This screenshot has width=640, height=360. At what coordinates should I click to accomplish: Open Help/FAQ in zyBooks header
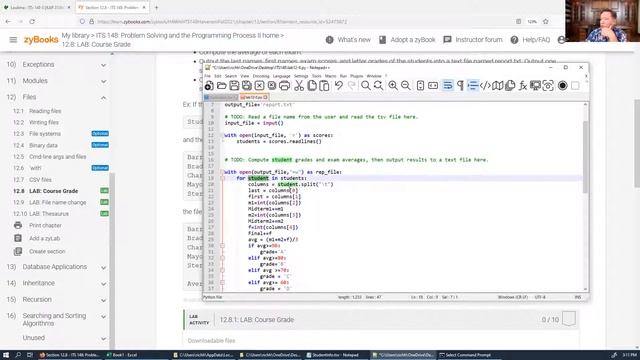coord(530,40)
